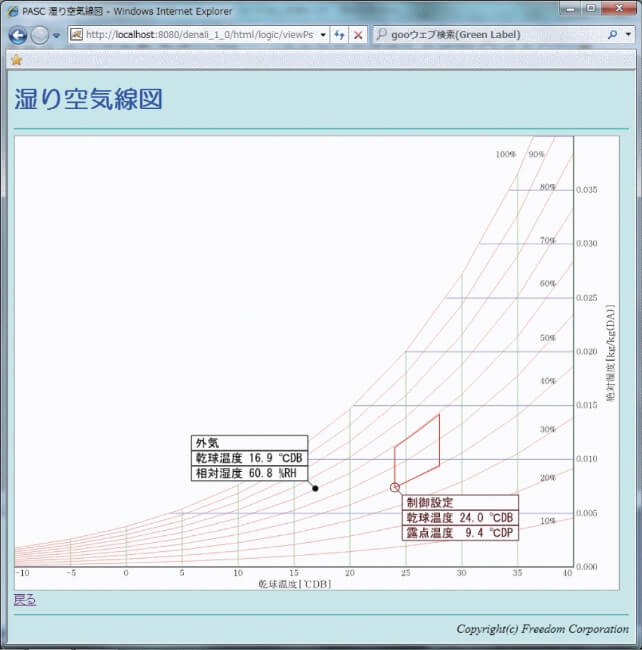Click the browser Forward arrow button
The width and height of the screenshot is (642, 650).
coord(39,35)
